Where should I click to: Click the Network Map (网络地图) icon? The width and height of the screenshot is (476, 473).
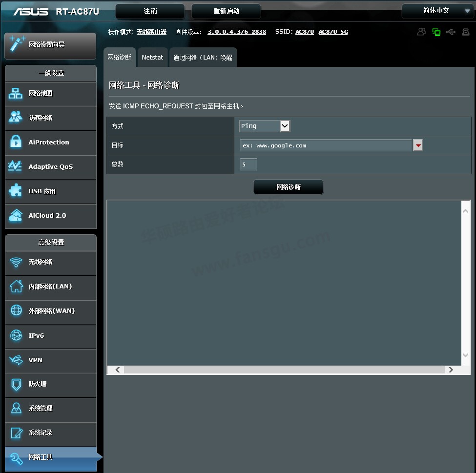coord(16,93)
